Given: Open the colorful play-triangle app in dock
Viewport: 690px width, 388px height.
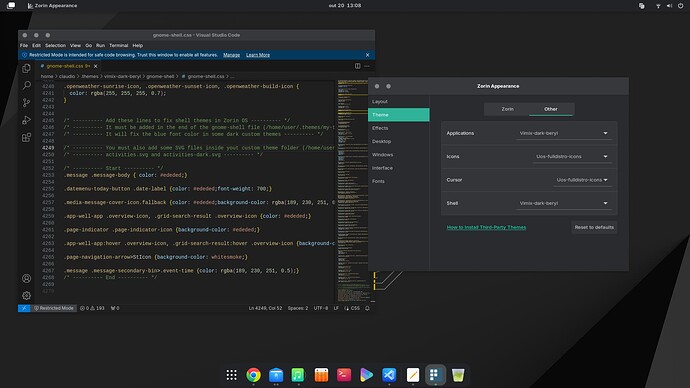Looking at the screenshot, I should pos(367,375).
